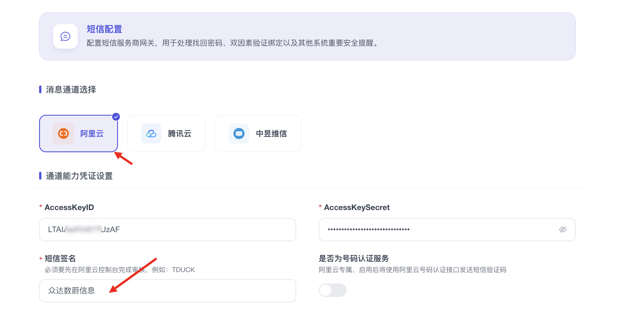This screenshot has width=644, height=324.
Task: Click the 是否为号码认证服务 label
Action: [354, 258]
